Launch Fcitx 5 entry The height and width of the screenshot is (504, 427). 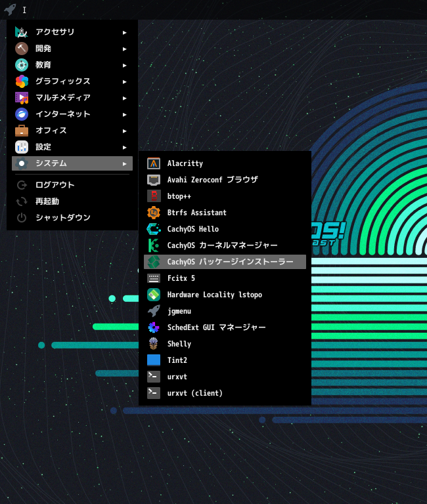(x=225, y=278)
